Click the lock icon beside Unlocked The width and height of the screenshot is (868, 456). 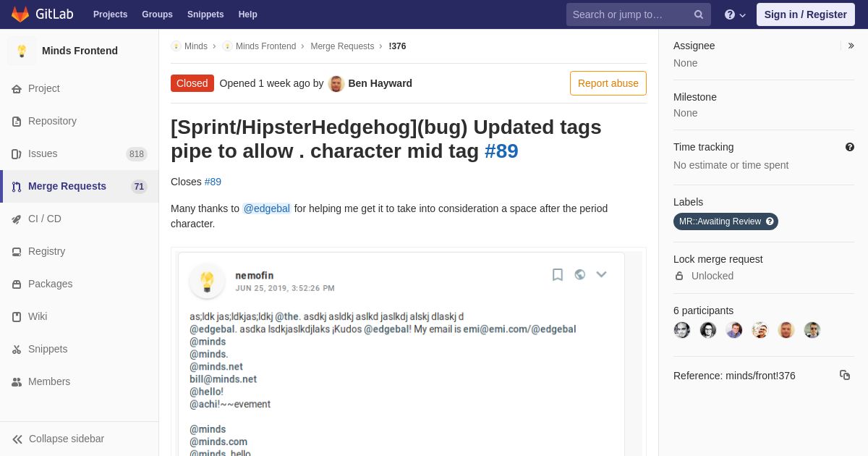coord(679,276)
